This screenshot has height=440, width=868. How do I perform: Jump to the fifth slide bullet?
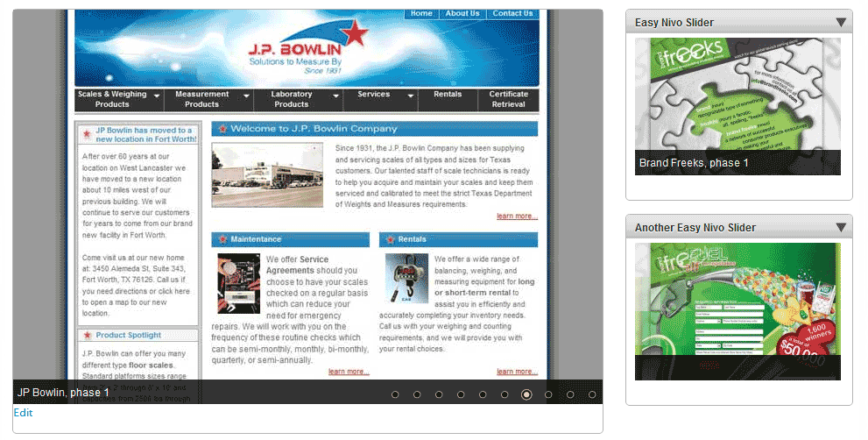[x=483, y=394]
